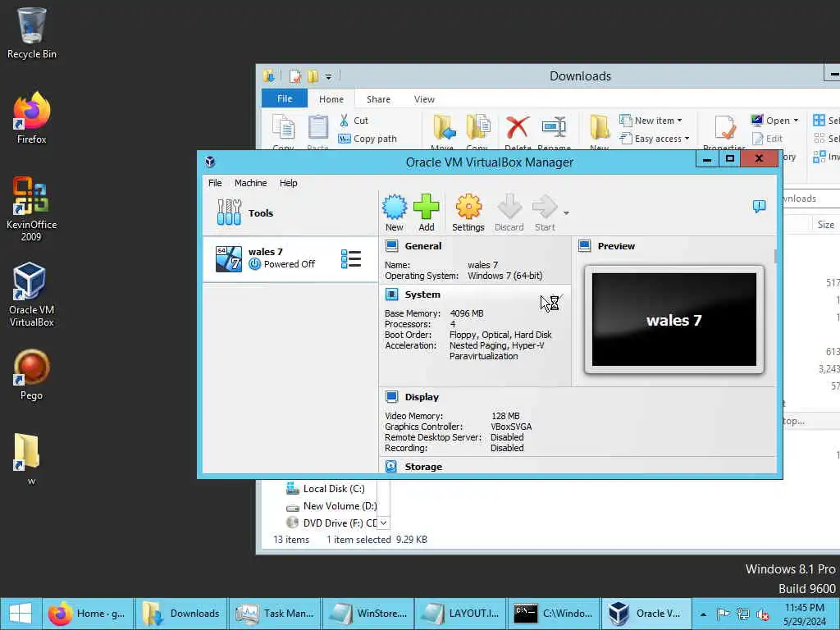Click the System section header
This screenshot has width=840, height=630.
click(422, 294)
